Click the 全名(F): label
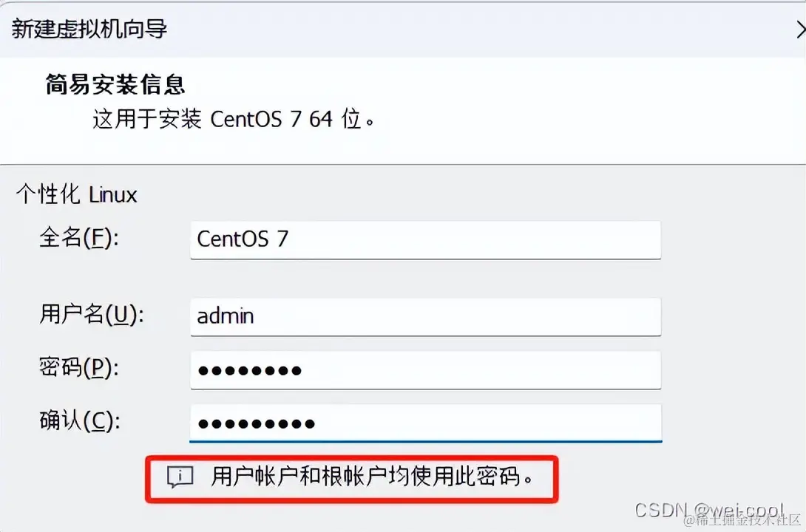The width and height of the screenshot is (806, 532). 78,238
